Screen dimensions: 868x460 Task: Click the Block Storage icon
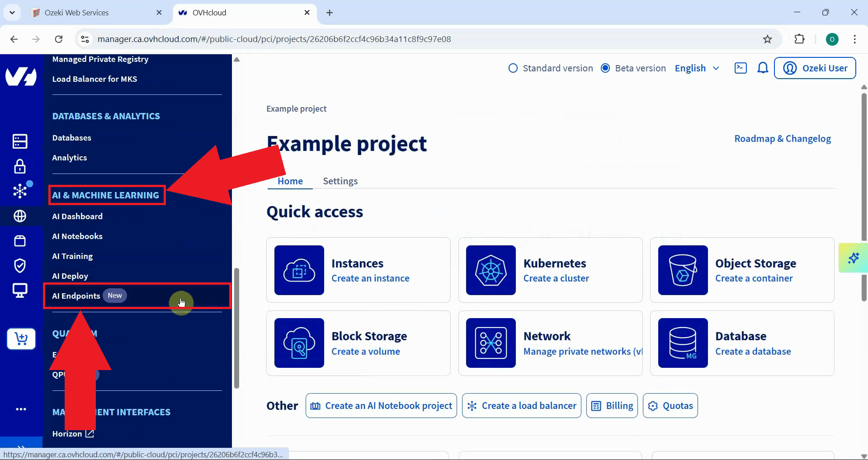[x=299, y=343]
